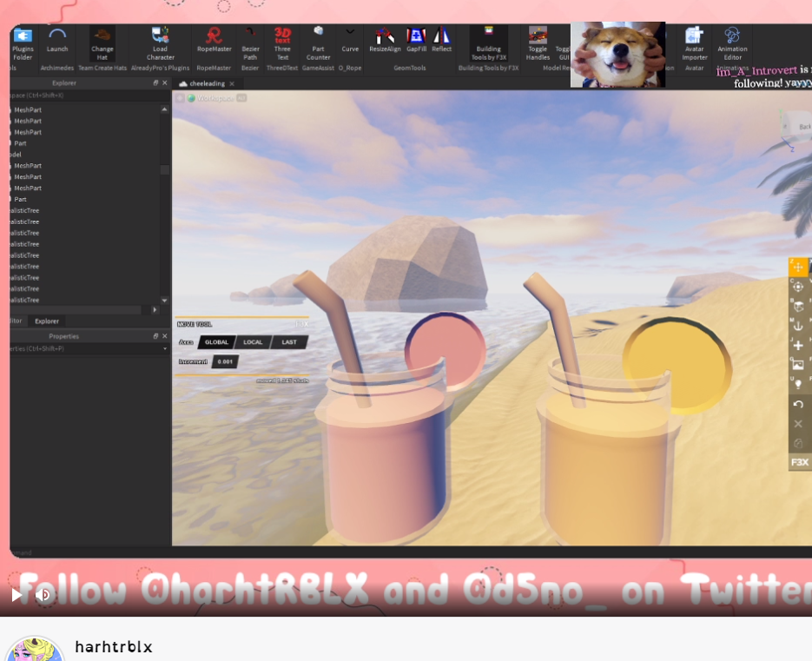
Task: Set move axes to Global
Action: tap(216, 342)
